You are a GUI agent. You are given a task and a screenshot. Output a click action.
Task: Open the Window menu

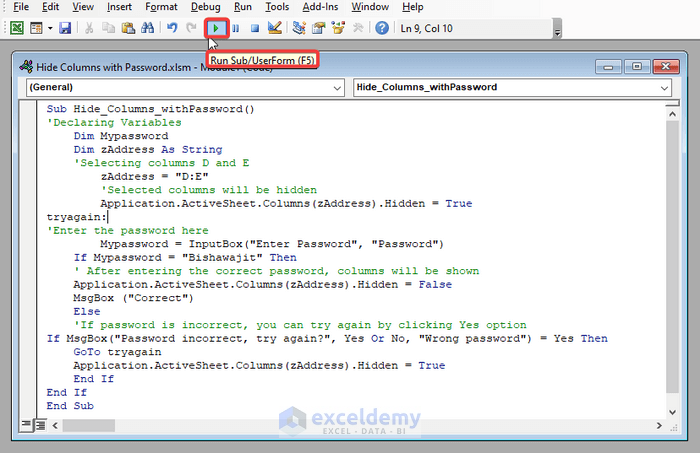[x=370, y=7]
